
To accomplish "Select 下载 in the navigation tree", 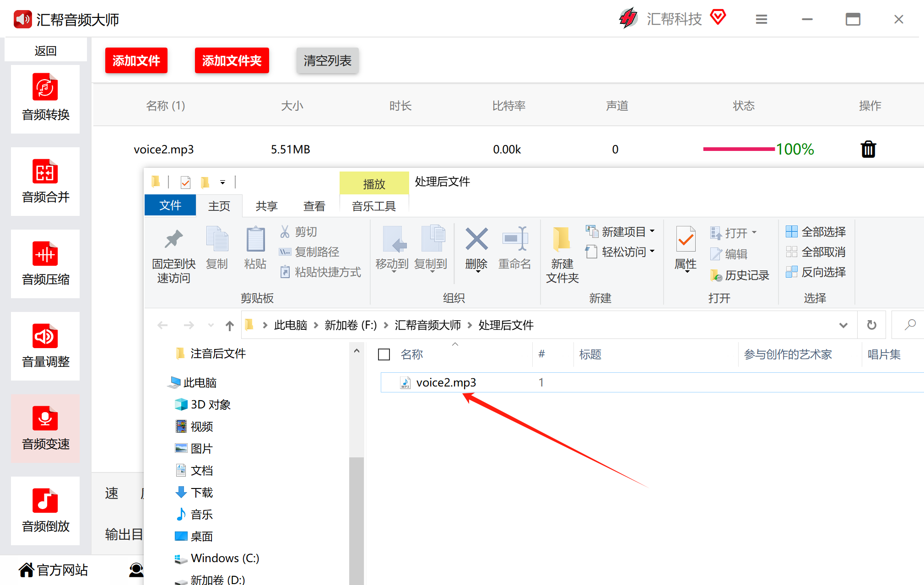I will [195, 492].
